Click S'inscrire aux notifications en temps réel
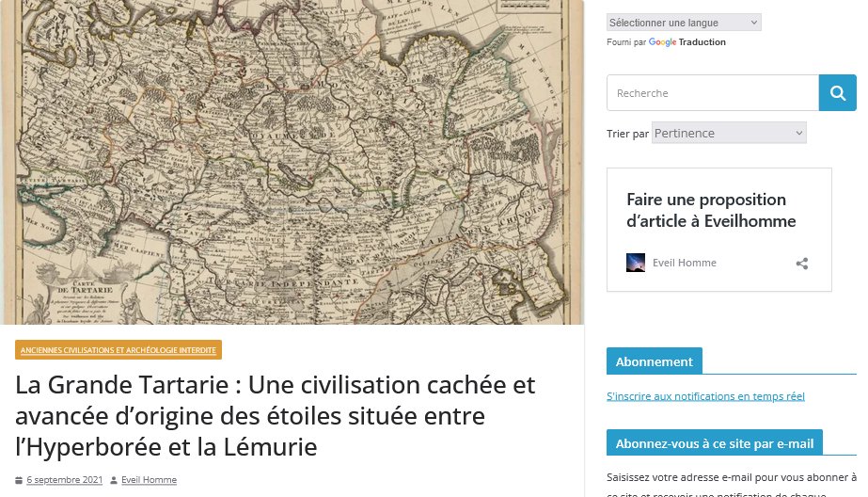 coord(705,396)
